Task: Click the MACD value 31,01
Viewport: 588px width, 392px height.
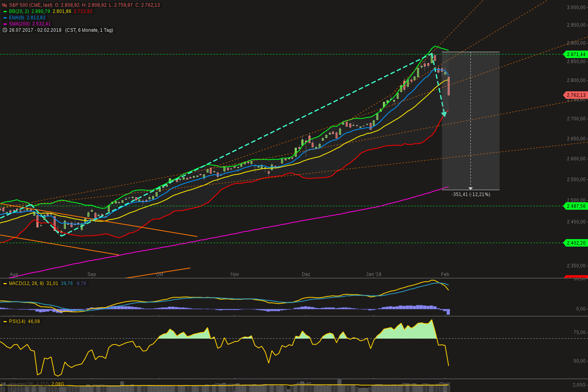Action: [x=52, y=283]
